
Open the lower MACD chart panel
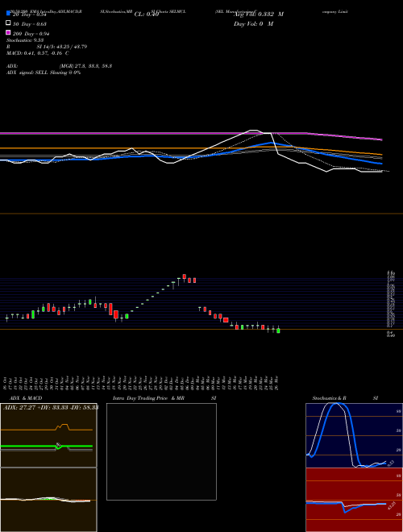pos(48,500)
